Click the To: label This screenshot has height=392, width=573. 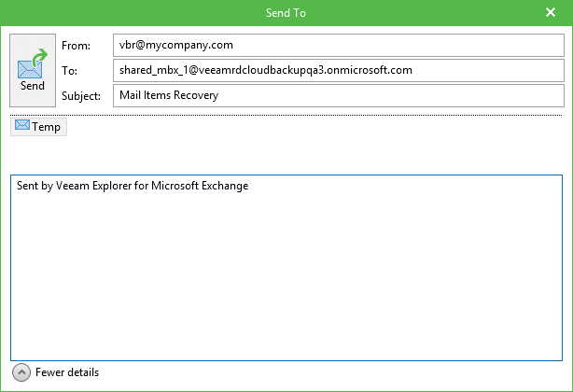click(x=69, y=71)
